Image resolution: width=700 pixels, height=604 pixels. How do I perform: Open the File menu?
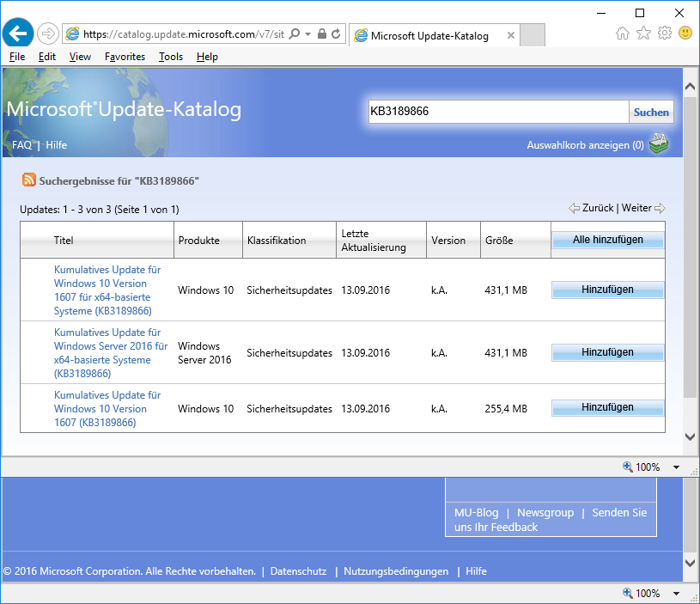17,57
